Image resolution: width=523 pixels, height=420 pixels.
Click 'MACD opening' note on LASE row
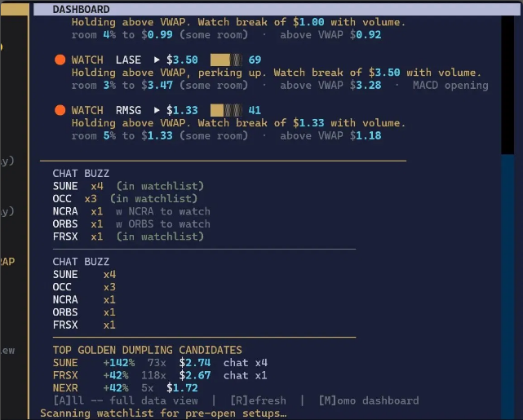tap(450, 86)
